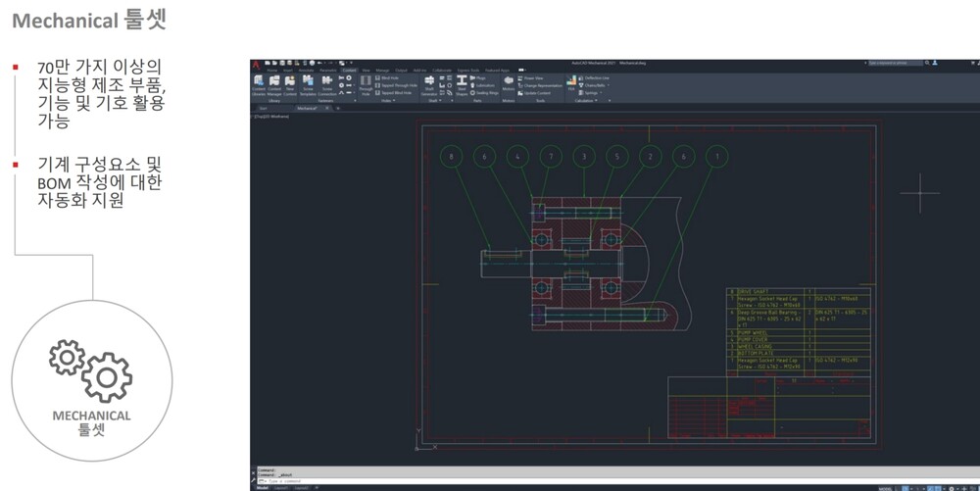Click the Content Manager icon

[x=274, y=84]
